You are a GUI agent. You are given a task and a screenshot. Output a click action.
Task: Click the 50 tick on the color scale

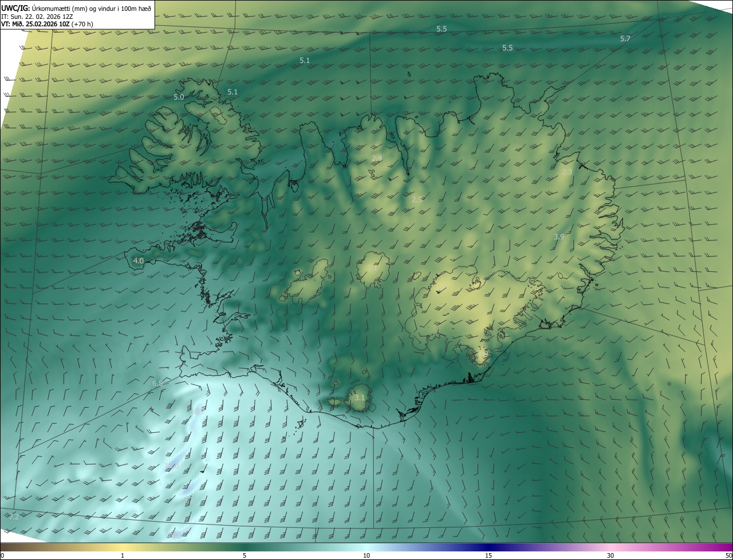click(x=728, y=556)
